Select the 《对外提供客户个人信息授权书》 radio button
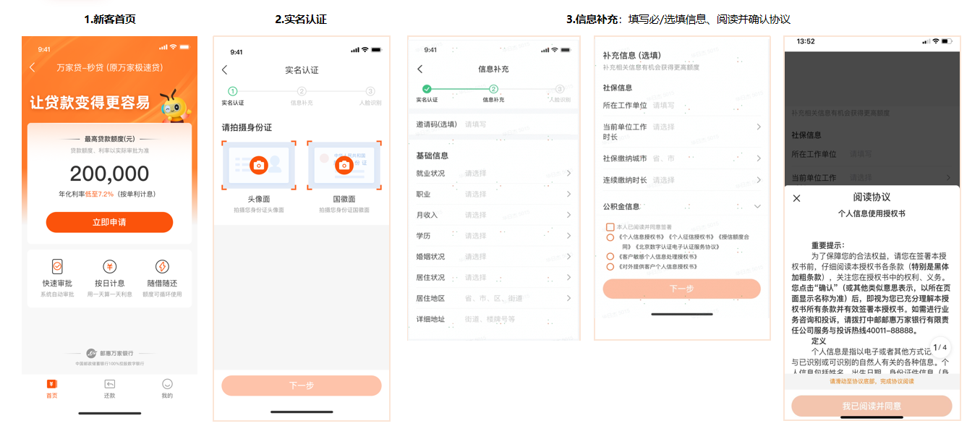The image size is (980, 447). point(610,266)
